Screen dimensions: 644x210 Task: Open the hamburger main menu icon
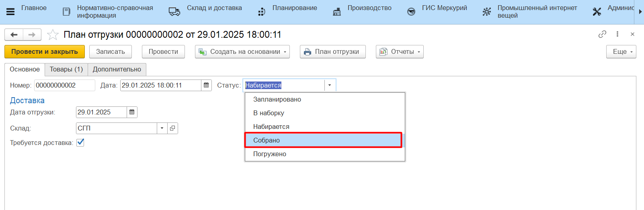(x=10, y=12)
